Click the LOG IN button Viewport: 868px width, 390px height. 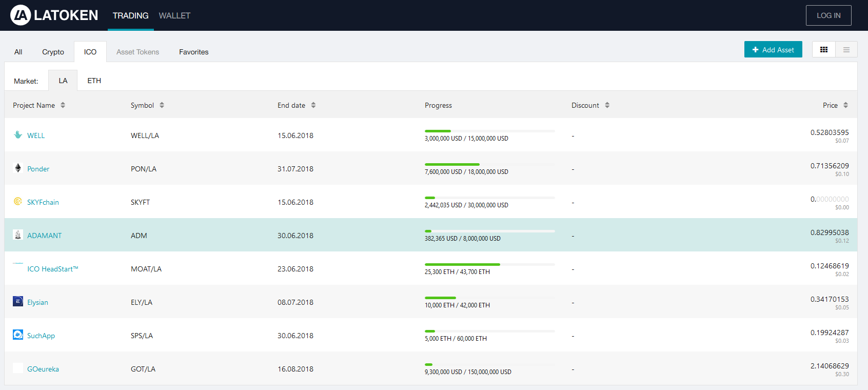tap(828, 15)
